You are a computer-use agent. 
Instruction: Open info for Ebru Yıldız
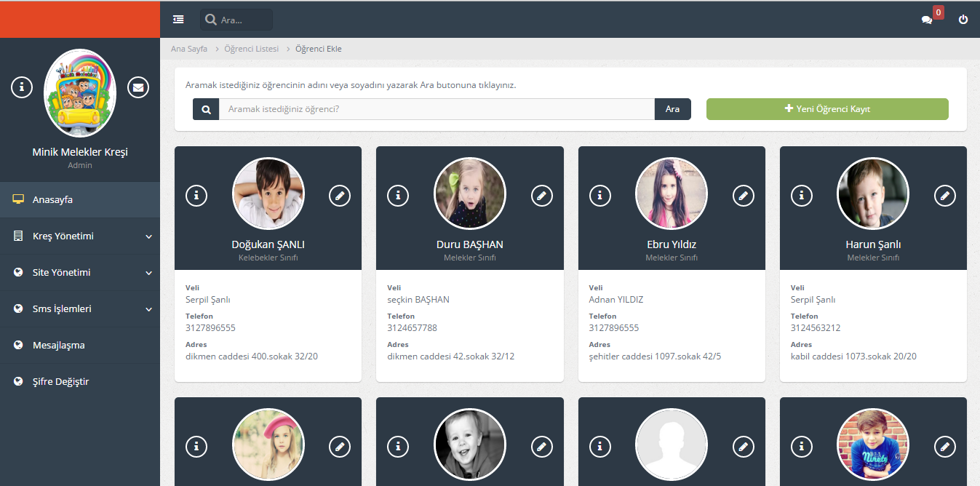[x=599, y=195]
